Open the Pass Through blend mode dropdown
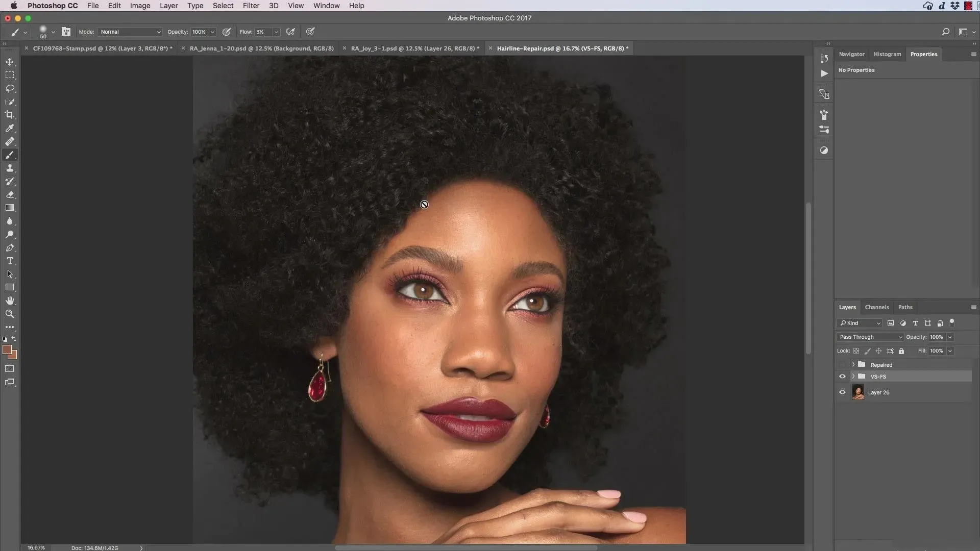980x551 pixels. (870, 337)
